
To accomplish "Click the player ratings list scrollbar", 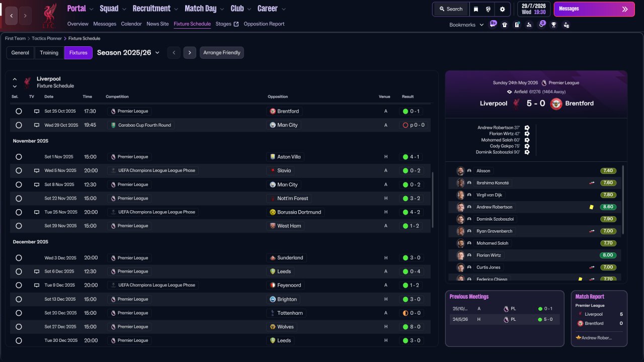I will click(x=623, y=200).
